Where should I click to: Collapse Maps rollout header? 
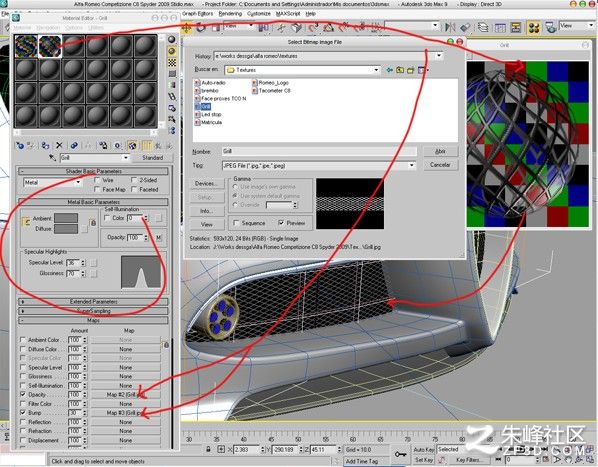point(93,320)
